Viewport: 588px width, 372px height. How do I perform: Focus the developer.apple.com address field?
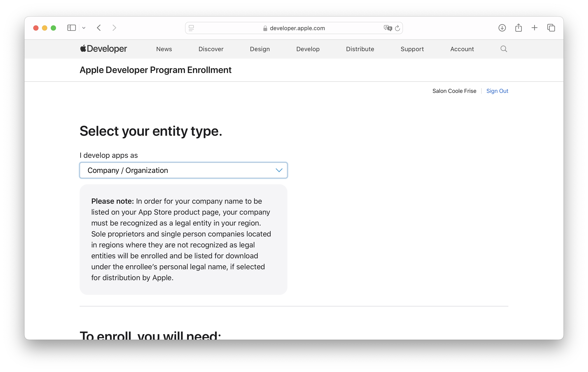[x=294, y=28]
